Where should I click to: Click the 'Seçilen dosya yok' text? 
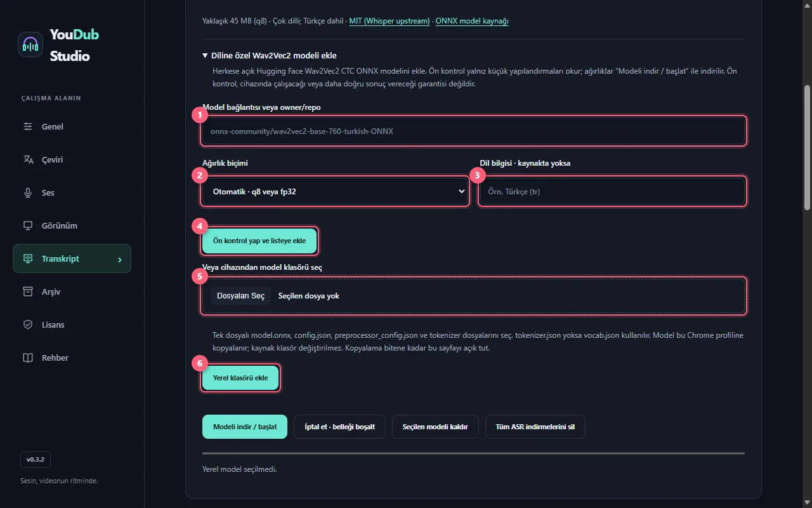(x=308, y=296)
